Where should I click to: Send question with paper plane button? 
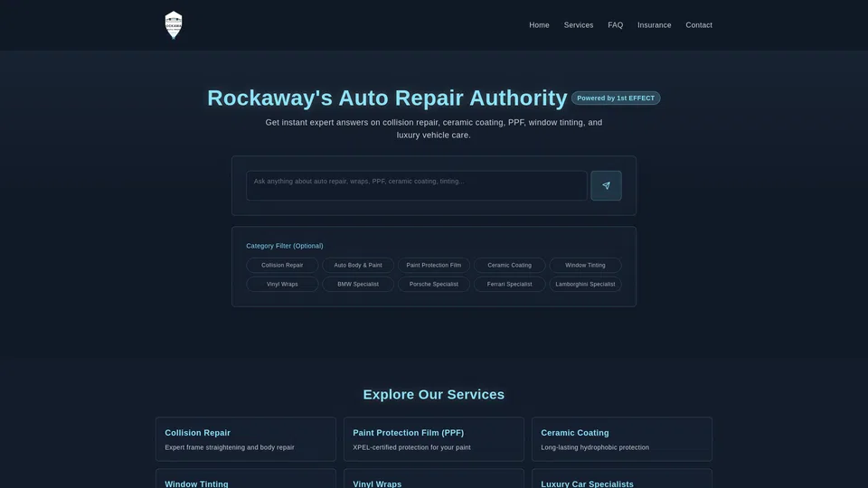point(606,185)
